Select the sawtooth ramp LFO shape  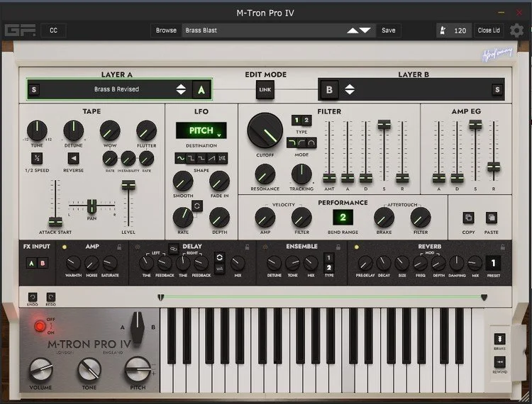coord(212,158)
